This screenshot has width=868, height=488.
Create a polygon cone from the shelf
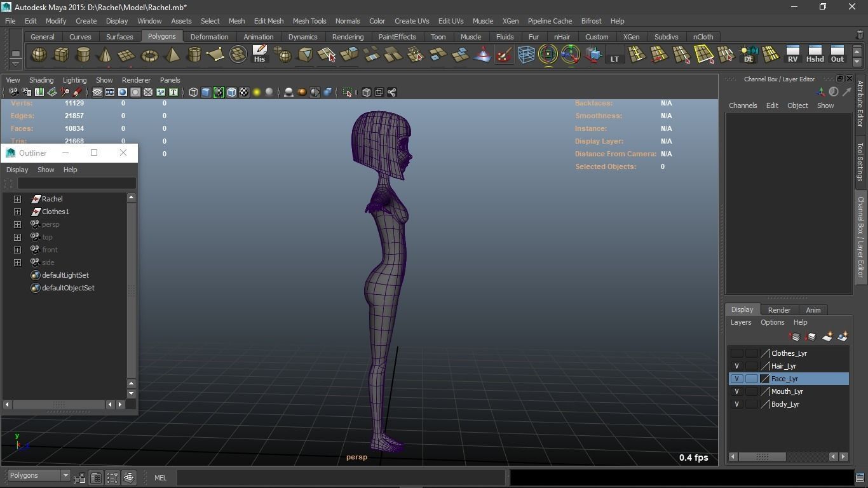tap(105, 55)
